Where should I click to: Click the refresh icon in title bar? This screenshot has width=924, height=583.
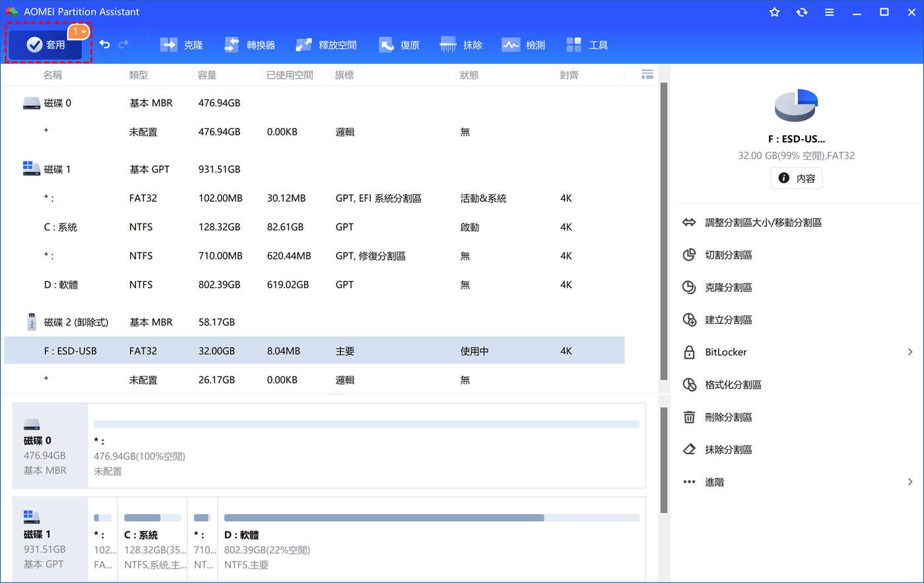pos(802,12)
